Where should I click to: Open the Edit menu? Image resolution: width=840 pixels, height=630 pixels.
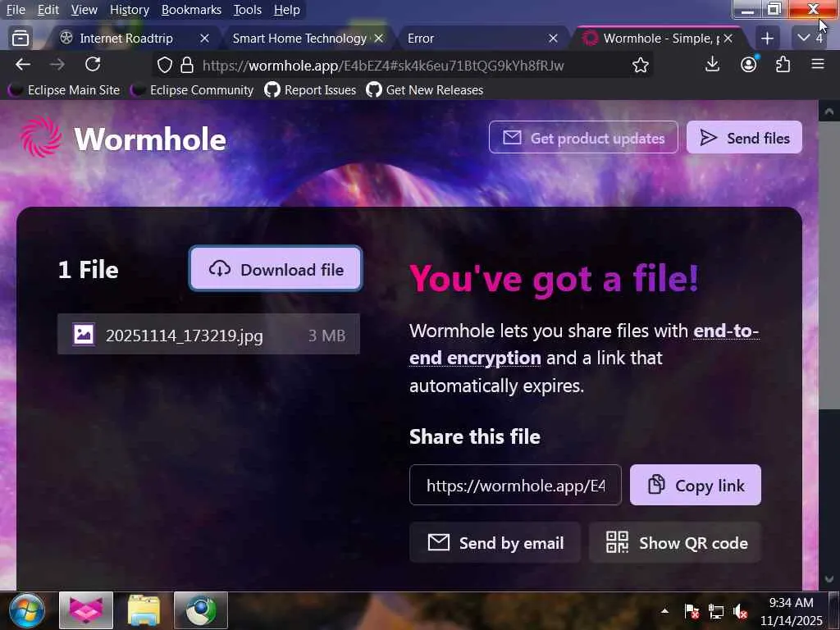tap(48, 10)
